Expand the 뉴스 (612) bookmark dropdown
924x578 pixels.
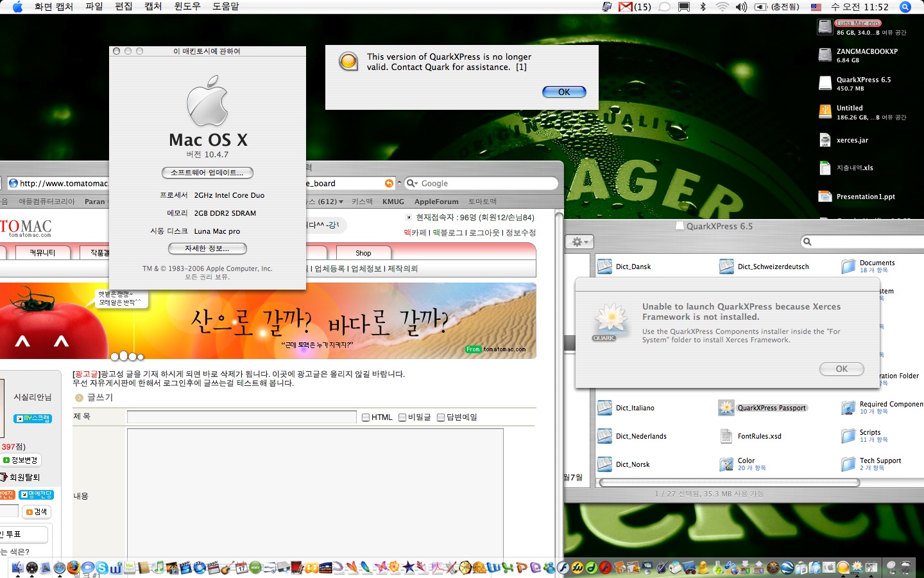tap(341, 202)
